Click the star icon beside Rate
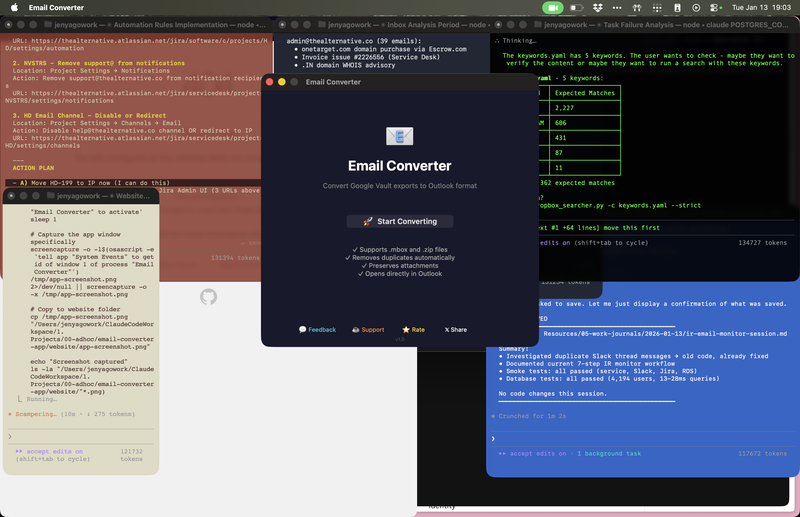This screenshot has width=800, height=517. (x=406, y=330)
